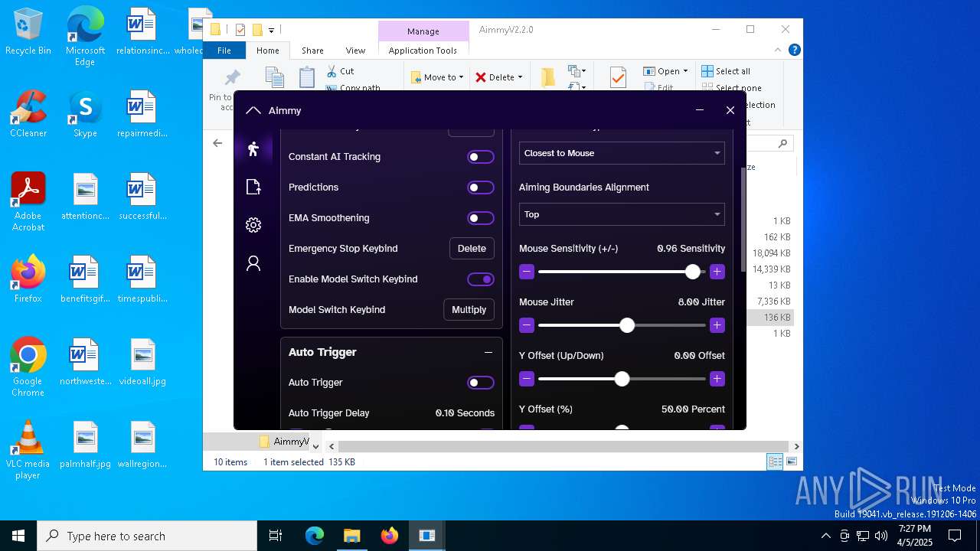Image resolution: width=980 pixels, height=551 pixels.
Task: Select palmhalf.jpg desktop file
Action: click(86, 445)
